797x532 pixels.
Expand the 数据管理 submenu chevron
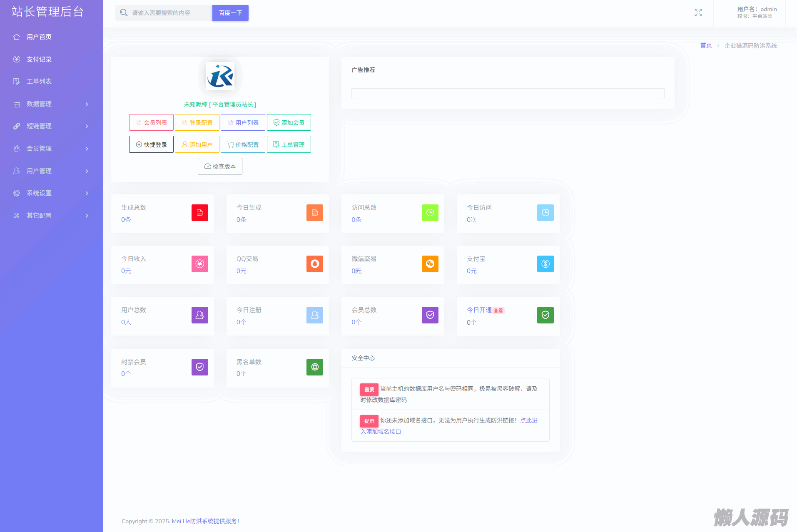coord(87,104)
